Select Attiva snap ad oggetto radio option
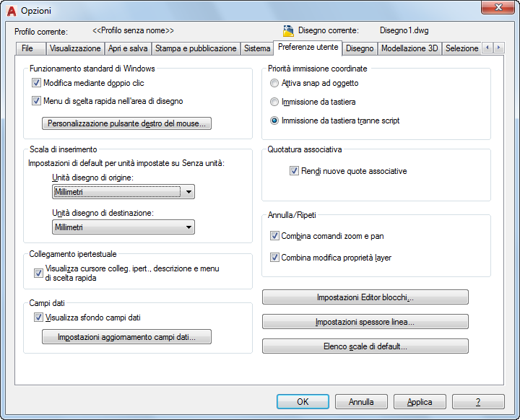This screenshot has width=520, height=420. (x=274, y=83)
